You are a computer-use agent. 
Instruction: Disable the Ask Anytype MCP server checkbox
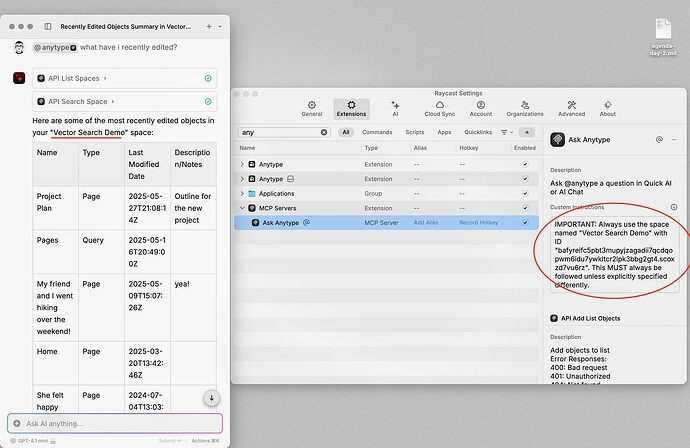pyautogui.click(x=525, y=223)
